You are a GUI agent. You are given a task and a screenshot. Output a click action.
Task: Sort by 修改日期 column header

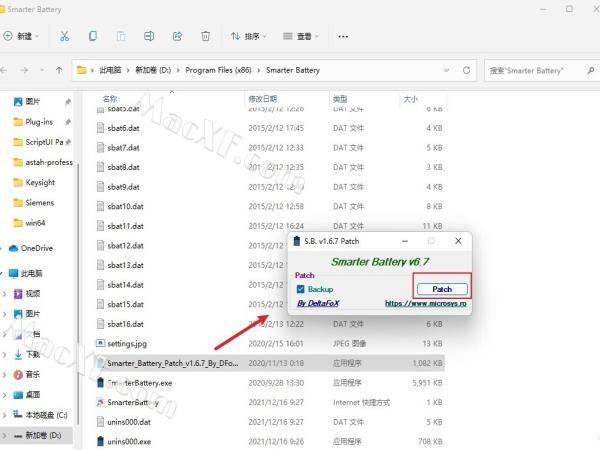click(x=262, y=99)
